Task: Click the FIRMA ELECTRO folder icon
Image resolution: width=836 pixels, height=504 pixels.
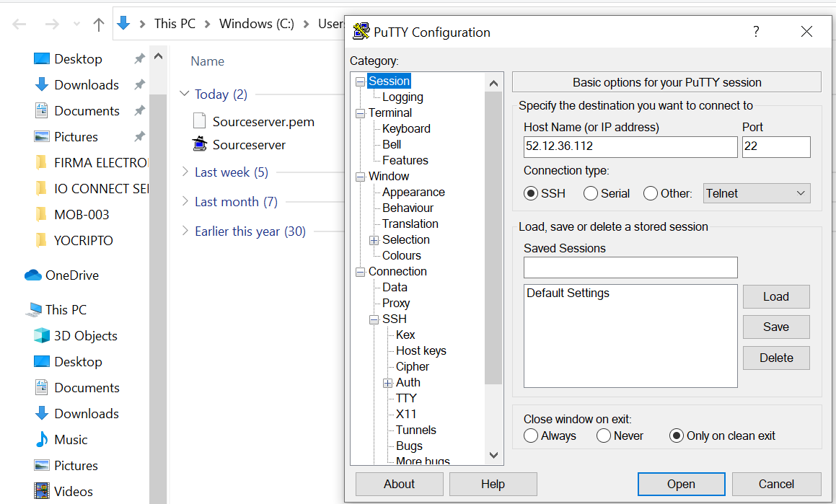Action: coord(41,162)
